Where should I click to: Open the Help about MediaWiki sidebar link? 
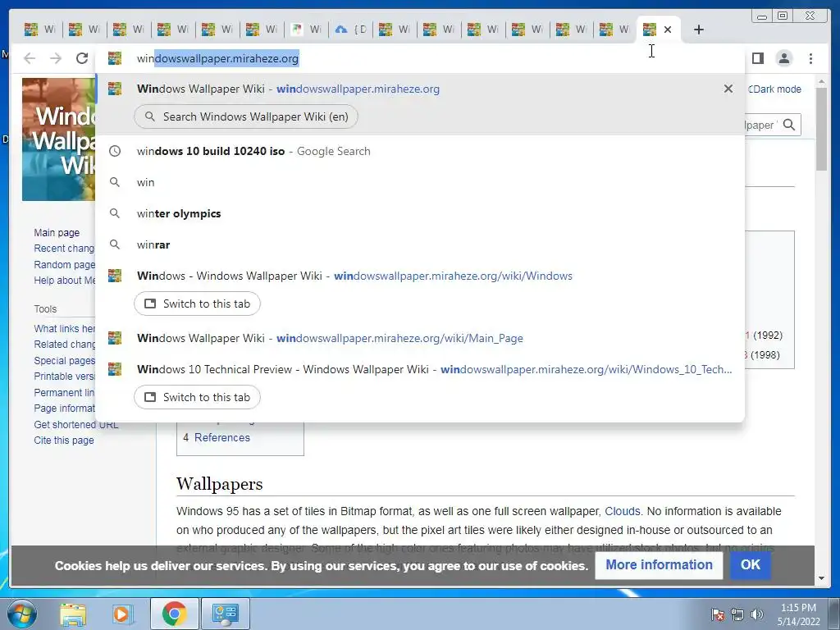click(64, 281)
